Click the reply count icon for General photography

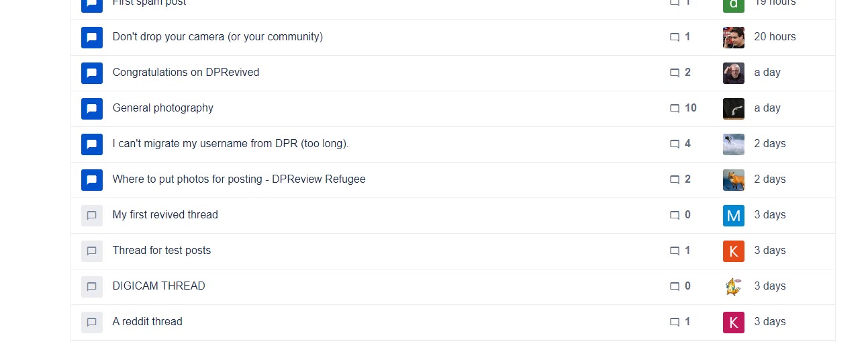point(675,108)
